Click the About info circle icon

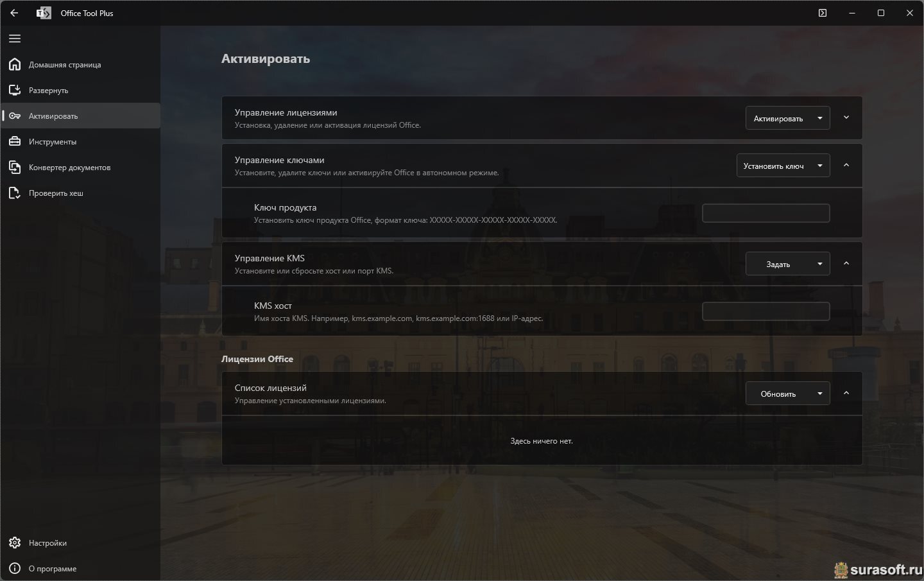coord(15,568)
